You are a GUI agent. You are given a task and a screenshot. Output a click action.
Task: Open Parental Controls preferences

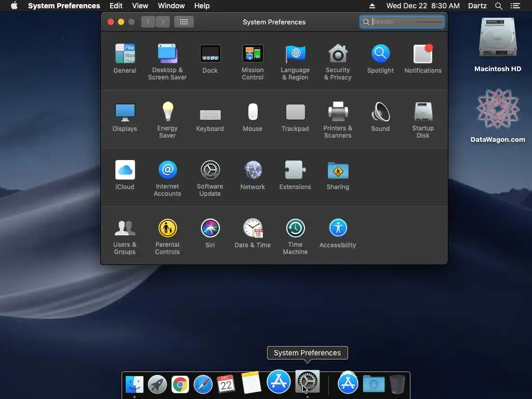click(x=167, y=237)
